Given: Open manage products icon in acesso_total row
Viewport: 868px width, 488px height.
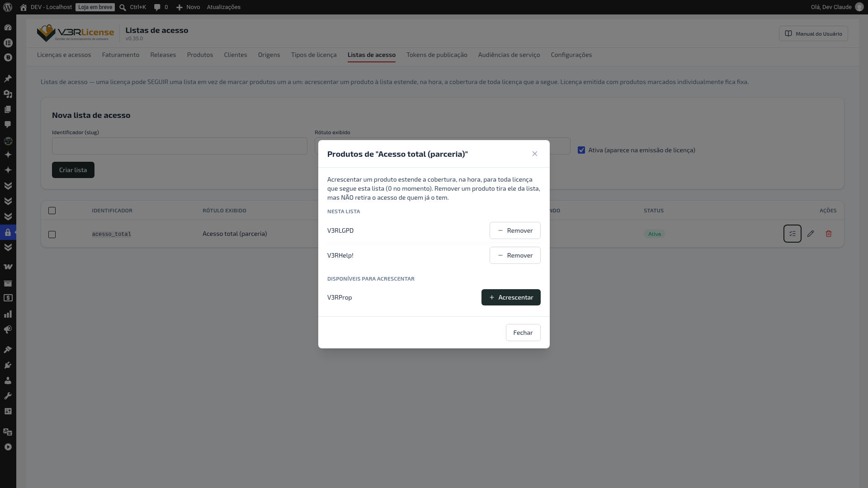Looking at the screenshot, I should pos(792,234).
